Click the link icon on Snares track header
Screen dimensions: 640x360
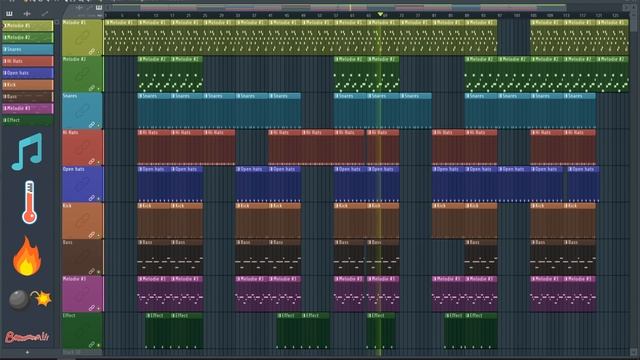pyautogui.click(x=92, y=125)
